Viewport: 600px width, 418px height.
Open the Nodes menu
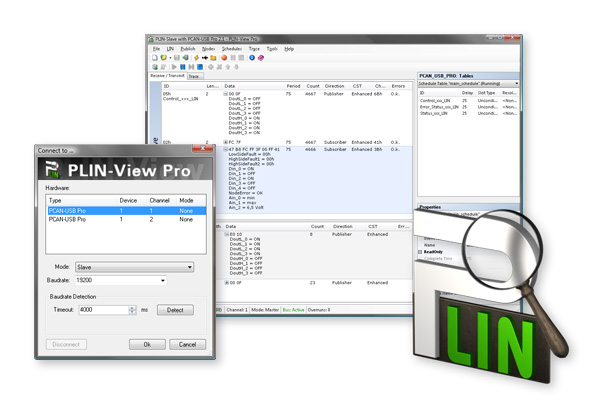pos(208,49)
